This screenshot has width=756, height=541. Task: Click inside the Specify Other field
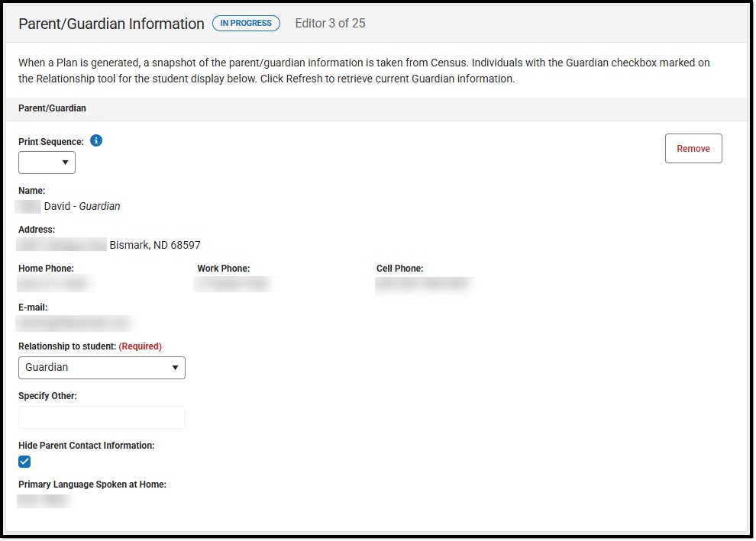click(x=102, y=417)
